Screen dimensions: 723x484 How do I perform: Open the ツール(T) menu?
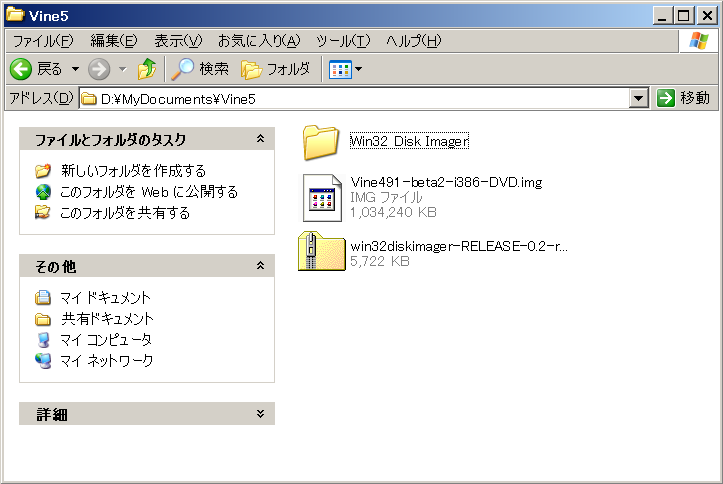343,41
